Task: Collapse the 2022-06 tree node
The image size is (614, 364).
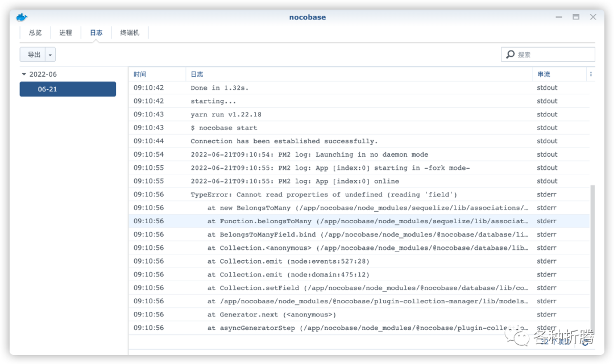Action: click(x=24, y=74)
